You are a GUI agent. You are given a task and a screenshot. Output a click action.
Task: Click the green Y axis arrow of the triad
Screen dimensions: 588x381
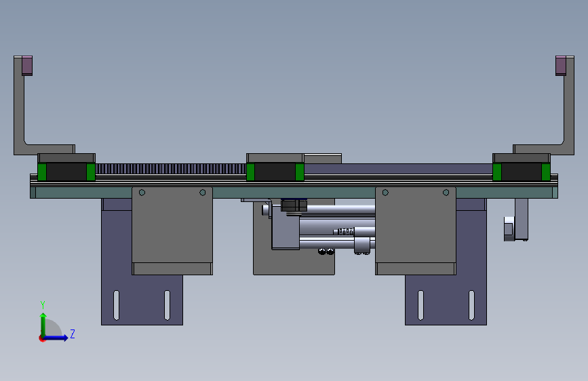(43, 325)
